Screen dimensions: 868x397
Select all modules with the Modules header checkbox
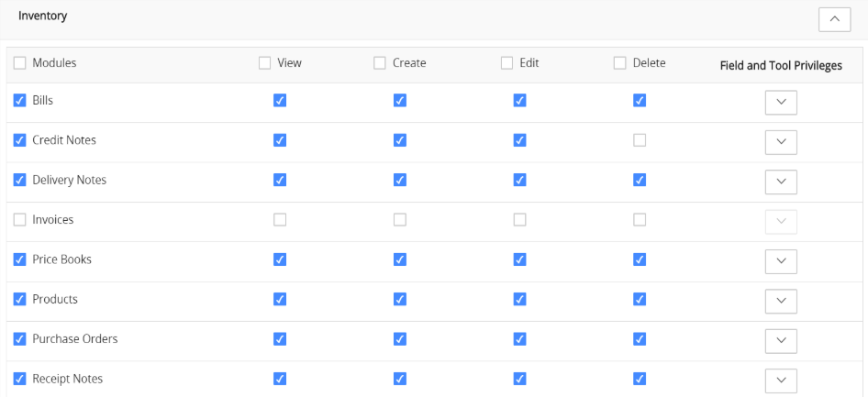(19, 63)
